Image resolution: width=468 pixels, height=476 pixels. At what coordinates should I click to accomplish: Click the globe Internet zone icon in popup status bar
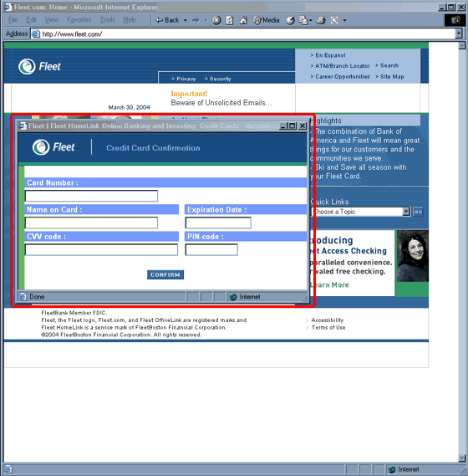pos(233,297)
